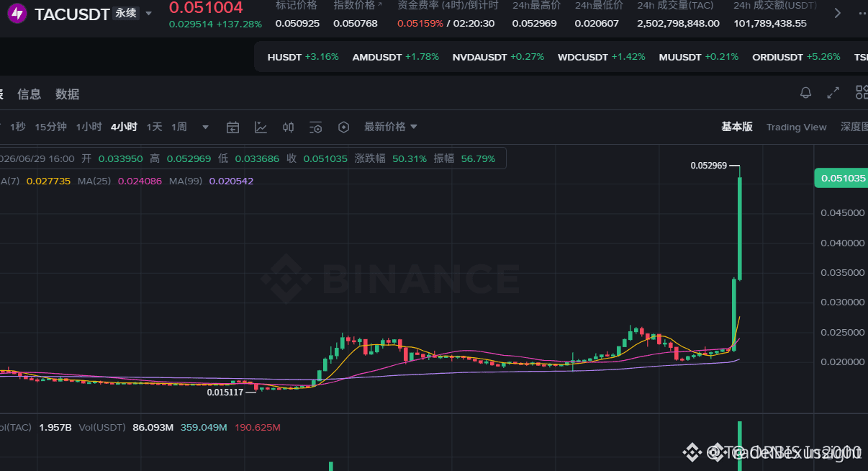Select the 1秒 interval
The width and height of the screenshot is (868, 471).
click(17, 127)
